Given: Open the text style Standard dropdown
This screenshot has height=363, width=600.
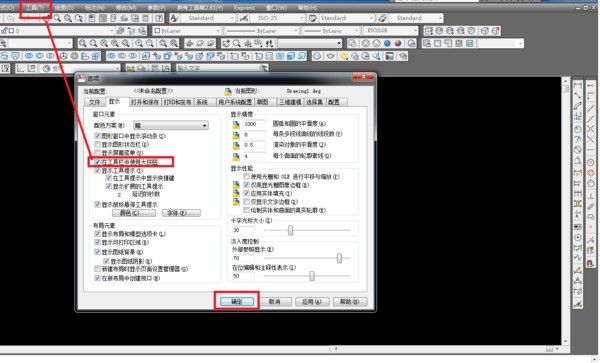Looking at the screenshot, I should (x=207, y=18).
